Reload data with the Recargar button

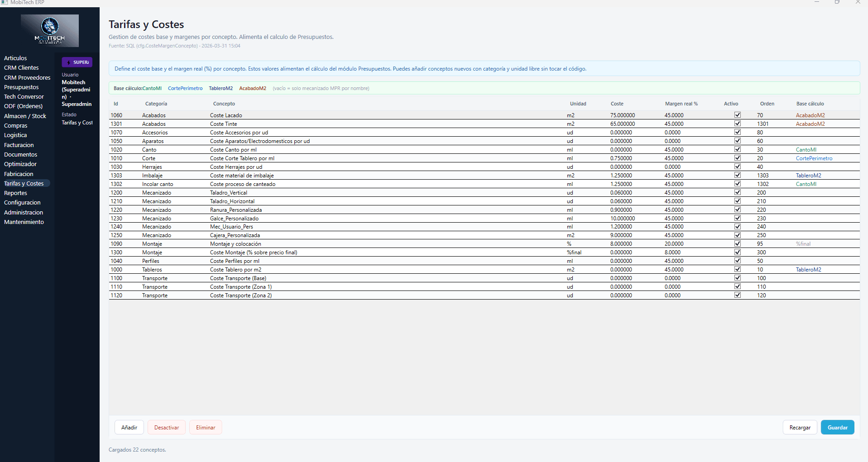(x=800, y=428)
